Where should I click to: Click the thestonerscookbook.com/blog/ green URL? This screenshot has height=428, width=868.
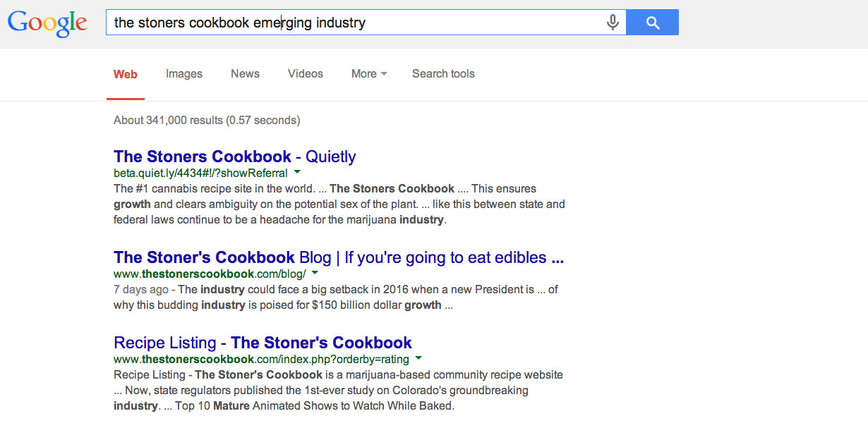click(x=210, y=274)
